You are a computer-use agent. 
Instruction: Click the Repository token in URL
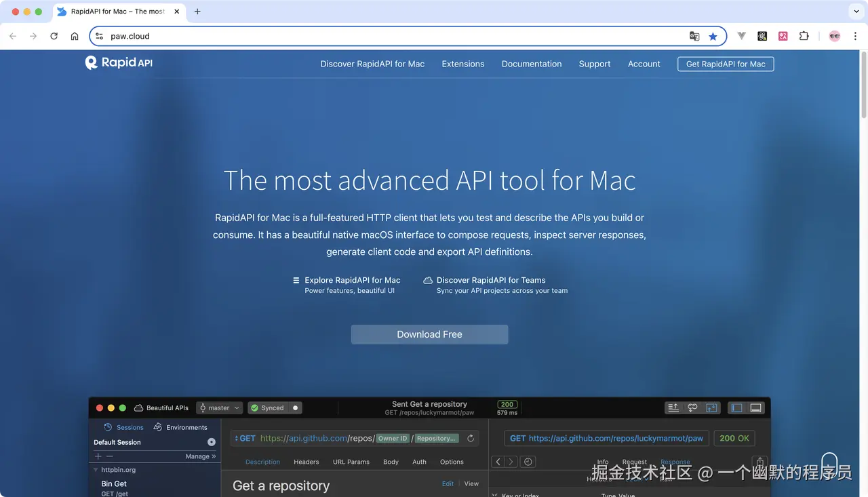[x=437, y=439]
